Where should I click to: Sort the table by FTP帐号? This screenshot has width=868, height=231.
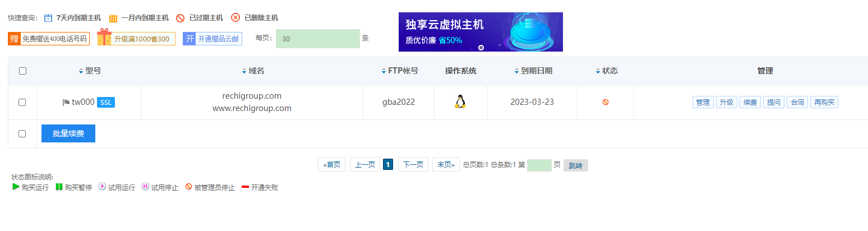(384, 71)
